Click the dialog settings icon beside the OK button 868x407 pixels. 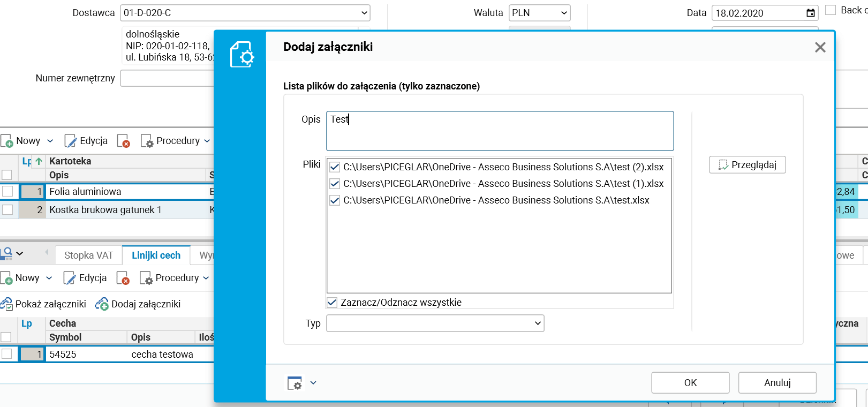(295, 383)
